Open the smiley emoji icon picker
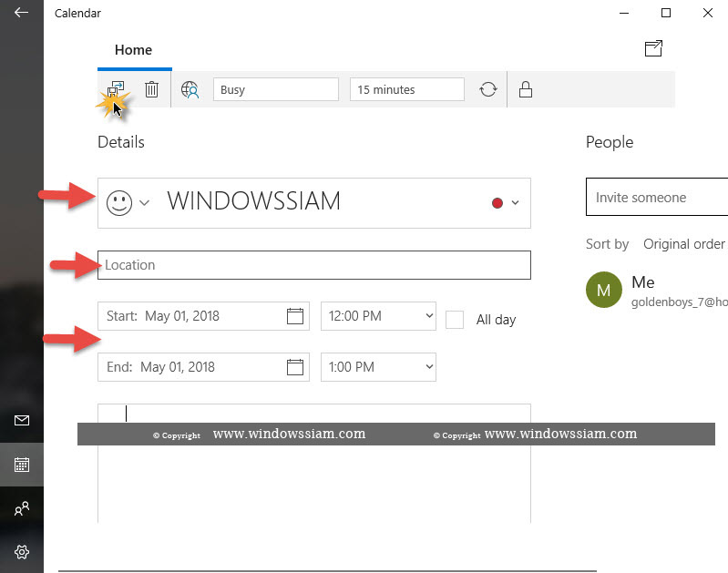This screenshot has width=728, height=573. pyautogui.click(x=119, y=203)
